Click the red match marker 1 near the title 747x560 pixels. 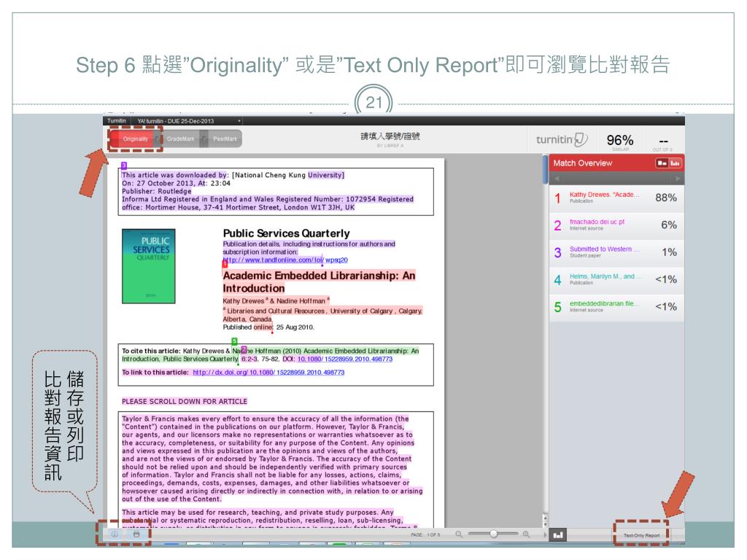(x=225, y=263)
